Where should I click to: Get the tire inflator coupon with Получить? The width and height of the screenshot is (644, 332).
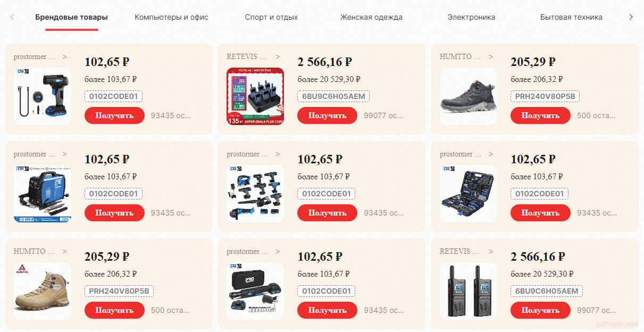pos(114,115)
